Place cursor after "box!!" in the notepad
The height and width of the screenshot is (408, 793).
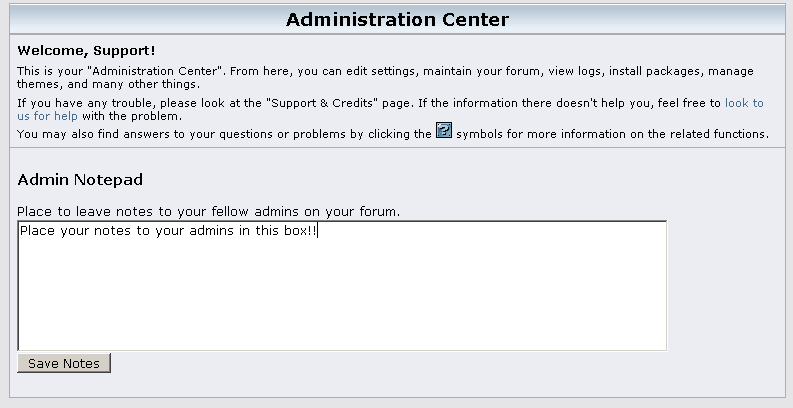pyautogui.click(x=318, y=230)
